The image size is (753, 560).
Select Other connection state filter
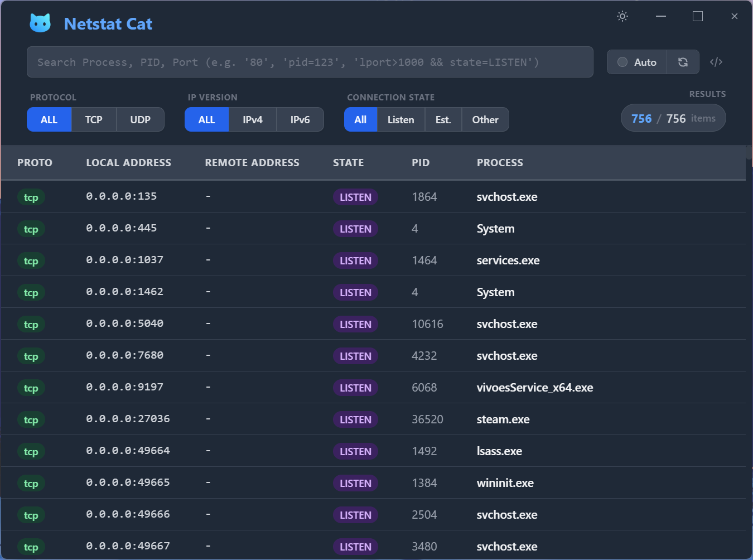485,119
